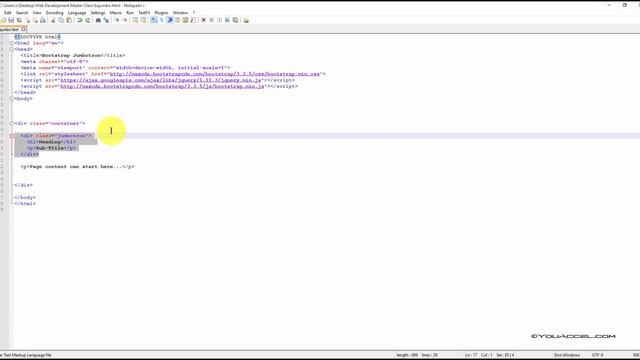Click the bootstrap.min.css stylesheet URL

[x=215, y=74]
